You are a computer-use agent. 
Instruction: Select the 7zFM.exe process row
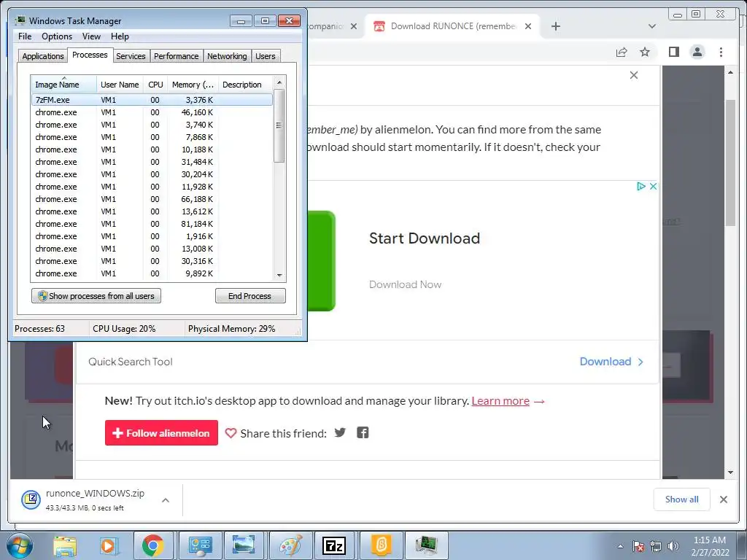pos(152,99)
